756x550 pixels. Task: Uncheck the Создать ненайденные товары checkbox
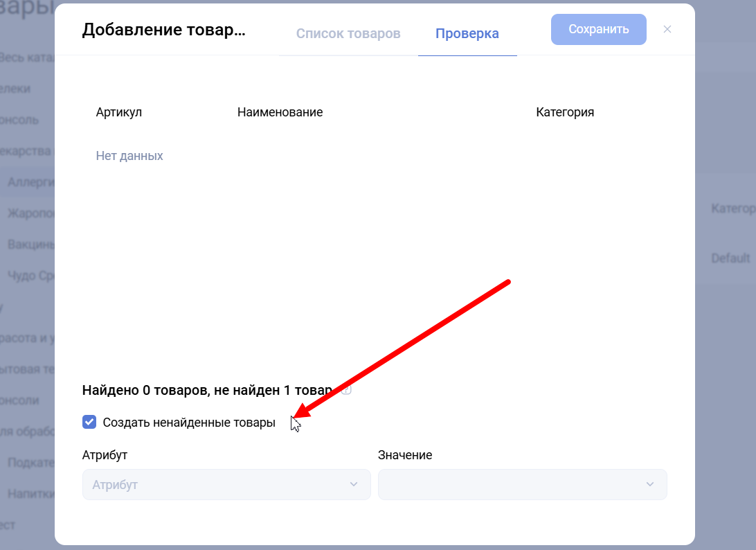[89, 422]
